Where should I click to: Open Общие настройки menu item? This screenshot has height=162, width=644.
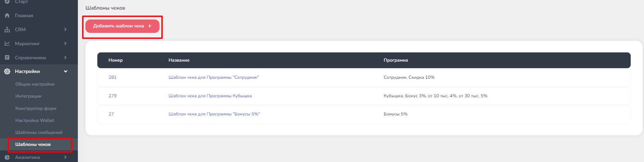click(35, 84)
